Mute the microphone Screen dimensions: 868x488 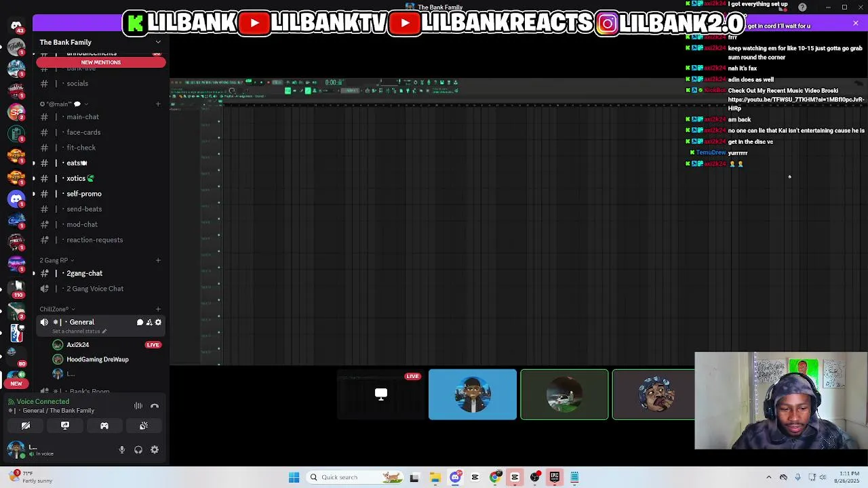(122, 449)
